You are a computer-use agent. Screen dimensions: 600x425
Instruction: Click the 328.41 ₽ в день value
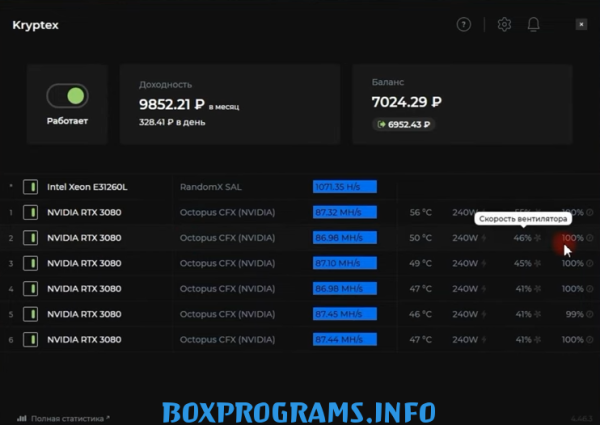(172, 122)
